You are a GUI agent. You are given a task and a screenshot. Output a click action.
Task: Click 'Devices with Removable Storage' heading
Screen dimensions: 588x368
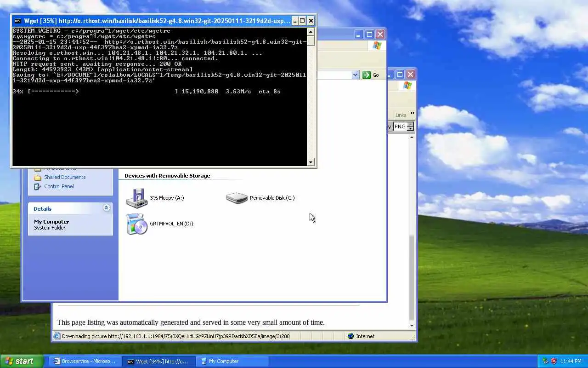click(x=167, y=176)
